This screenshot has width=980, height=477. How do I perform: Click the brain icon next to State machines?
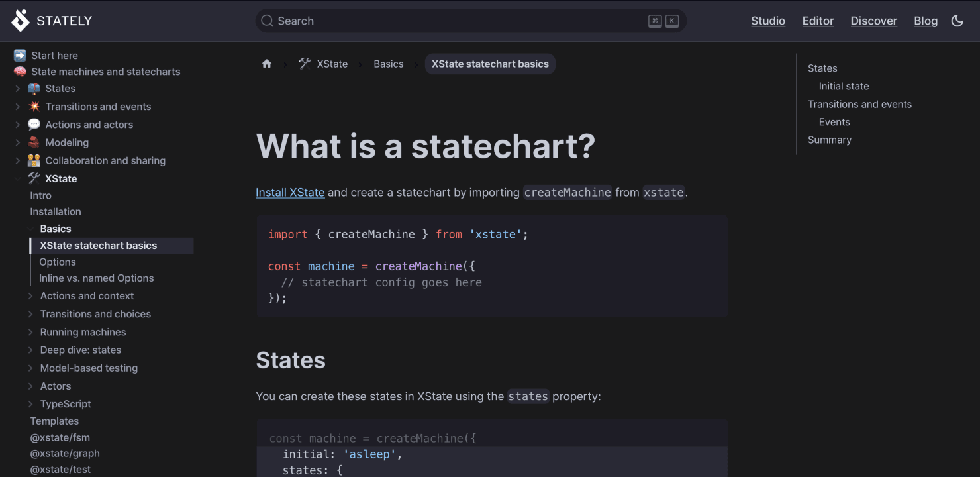(21, 71)
